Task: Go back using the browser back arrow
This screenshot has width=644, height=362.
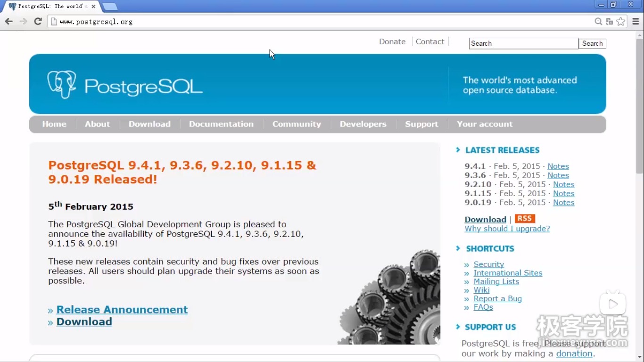Action: (x=8, y=21)
